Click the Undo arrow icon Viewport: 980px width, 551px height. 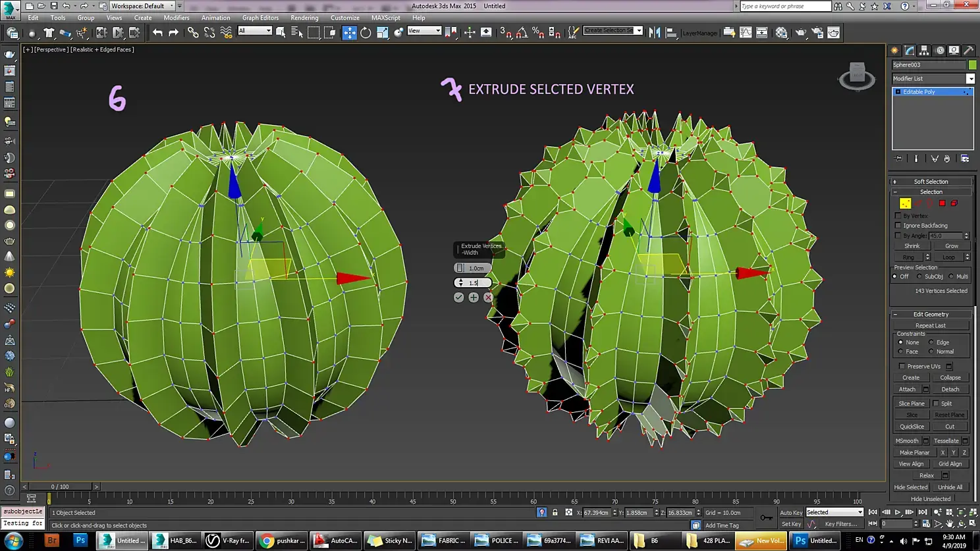click(157, 32)
